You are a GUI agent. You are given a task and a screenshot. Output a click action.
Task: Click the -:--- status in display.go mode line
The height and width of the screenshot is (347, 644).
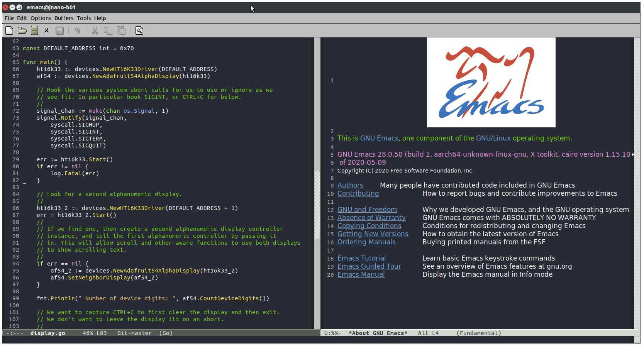coord(15,333)
